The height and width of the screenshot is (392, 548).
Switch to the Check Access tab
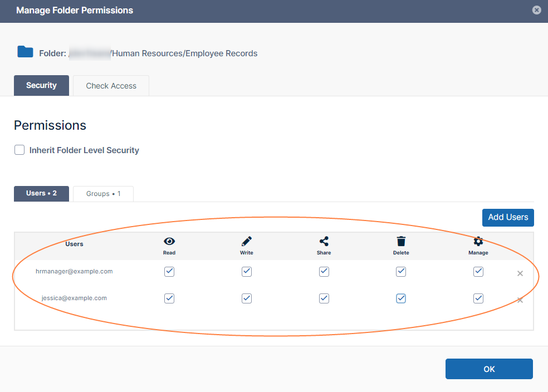click(111, 86)
